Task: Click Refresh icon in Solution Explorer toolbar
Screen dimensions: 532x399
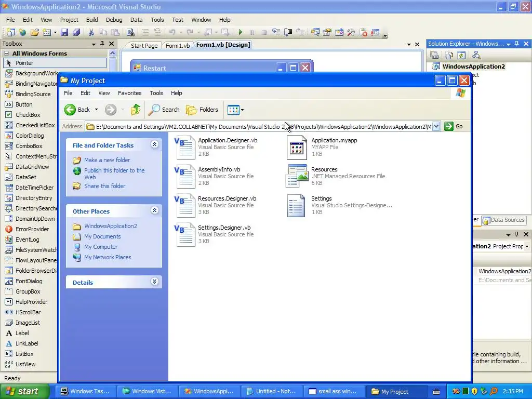Action: (461, 55)
